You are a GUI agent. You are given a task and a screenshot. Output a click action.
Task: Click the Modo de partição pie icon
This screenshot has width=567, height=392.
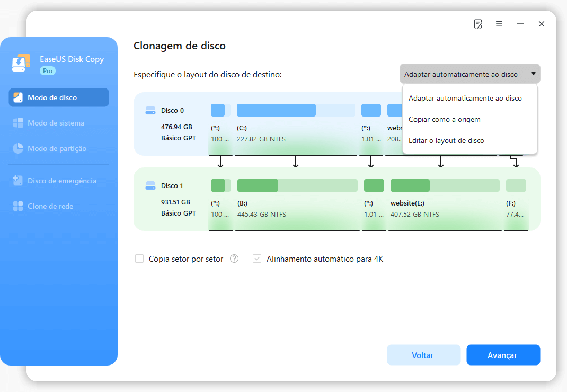[19, 148]
